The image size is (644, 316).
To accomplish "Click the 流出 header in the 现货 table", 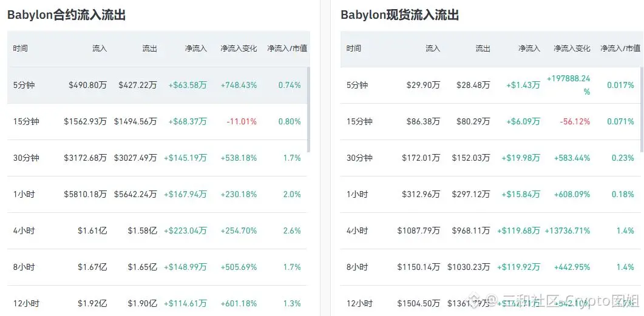I will pos(483,49).
